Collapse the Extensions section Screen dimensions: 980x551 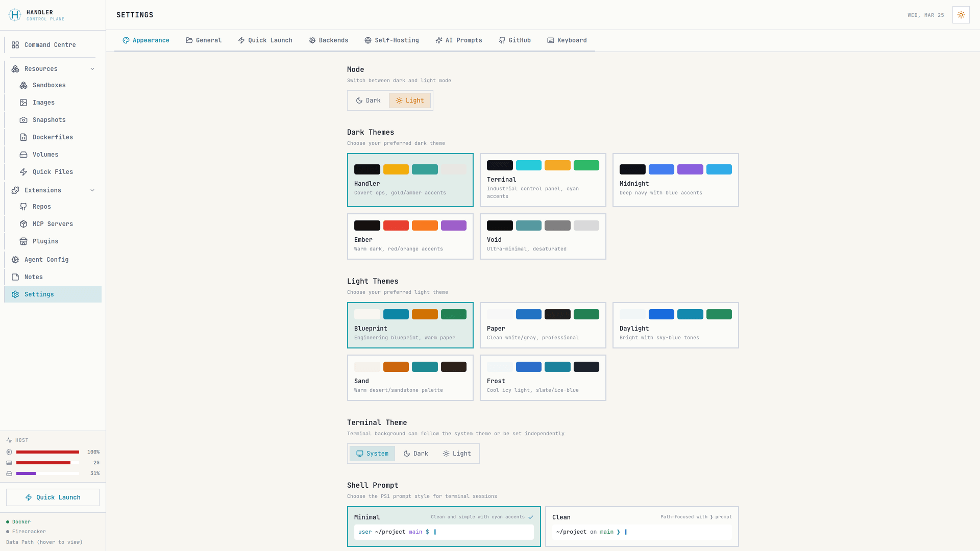pyautogui.click(x=92, y=190)
